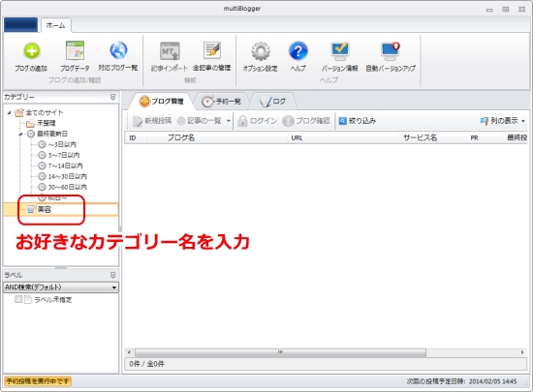Image resolution: width=533 pixels, height=392 pixels.
Task: Click 予約投稿を実行中です status indicator
Action: [38, 381]
